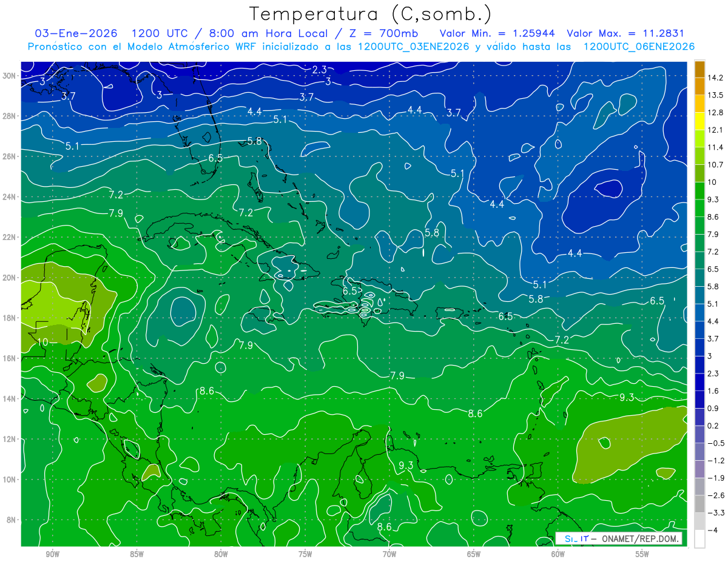Pick the light gray swatch between -3.3 and -4
Image resolution: width=728 pixels, height=562 pixels.
pyautogui.click(x=699, y=521)
